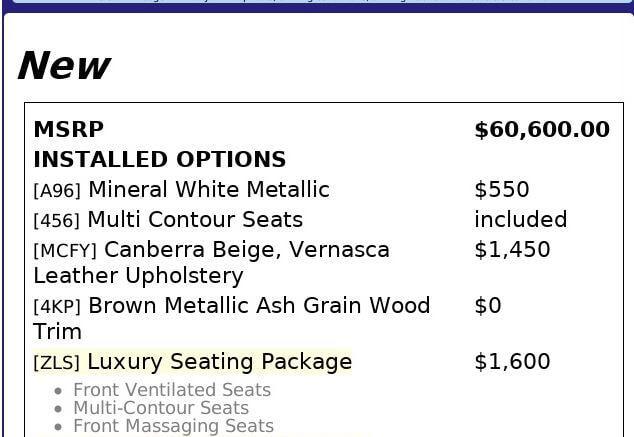The image size is (634, 437).
Task: Click the [4KP] option code
Action: pos(56,307)
